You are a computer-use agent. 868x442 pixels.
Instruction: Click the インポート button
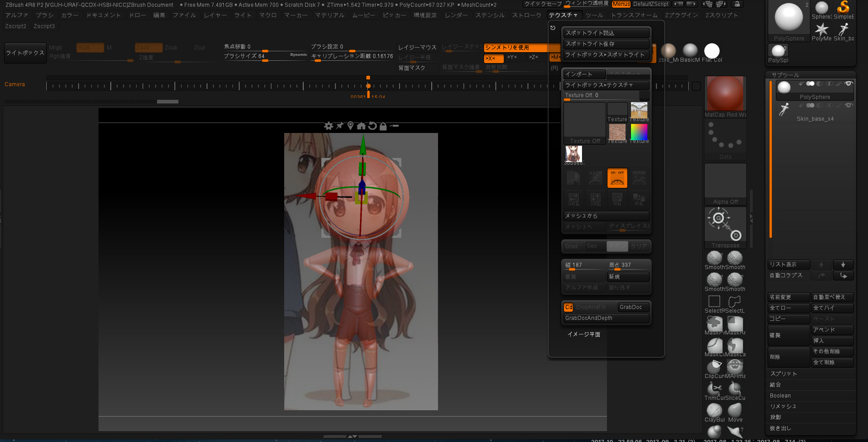(x=584, y=74)
